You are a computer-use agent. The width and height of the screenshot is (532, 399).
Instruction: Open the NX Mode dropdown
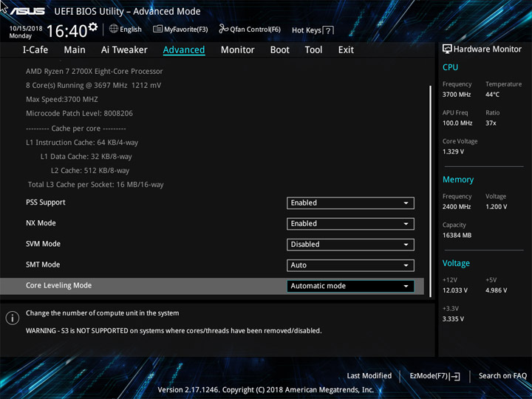pyautogui.click(x=350, y=224)
